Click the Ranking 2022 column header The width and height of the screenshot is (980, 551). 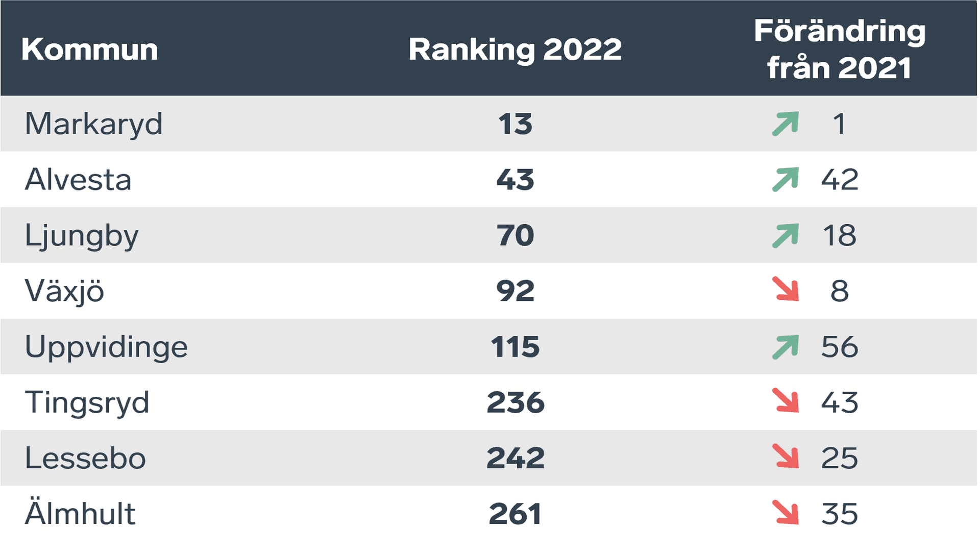tap(515, 50)
